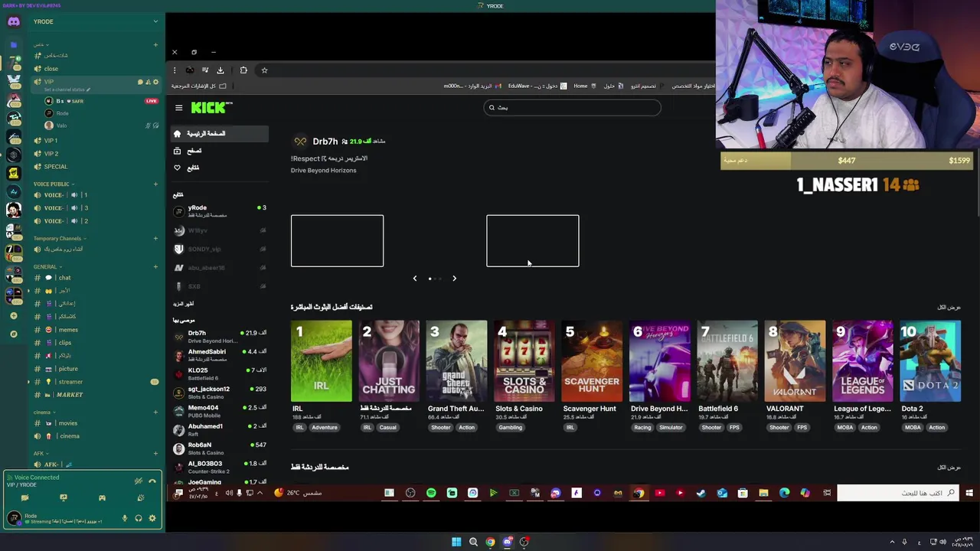Bookmark page with star icon

click(x=265, y=70)
